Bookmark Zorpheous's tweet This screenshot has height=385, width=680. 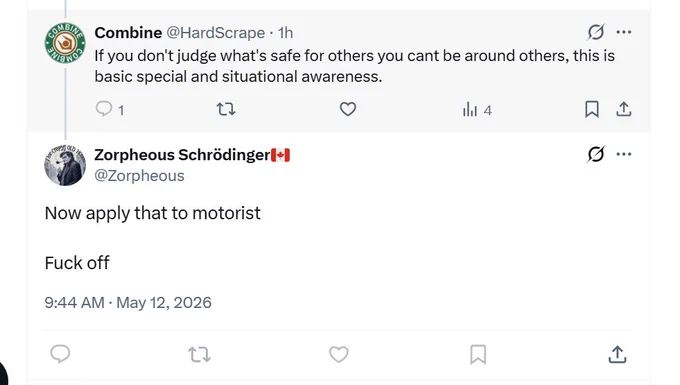coord(478,354)
